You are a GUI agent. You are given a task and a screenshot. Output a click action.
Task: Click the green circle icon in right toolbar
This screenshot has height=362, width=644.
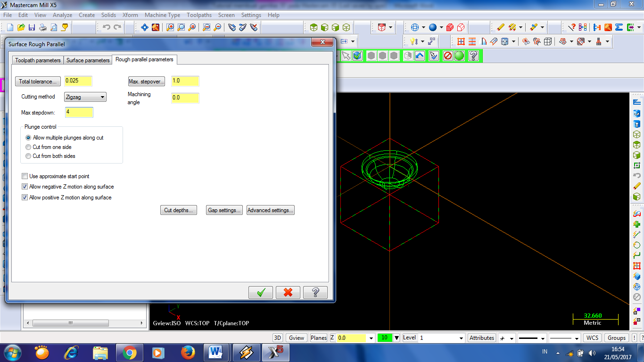[x=637, y=245]
